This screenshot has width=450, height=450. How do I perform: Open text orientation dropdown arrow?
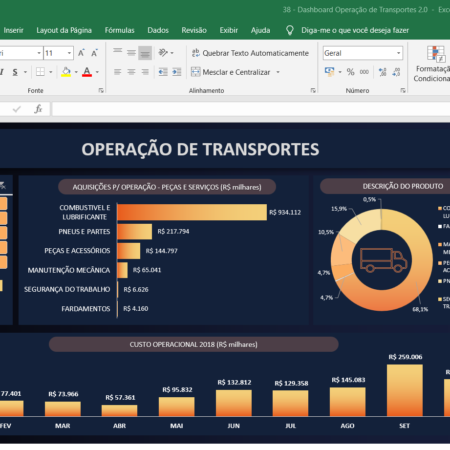(172, 53)
